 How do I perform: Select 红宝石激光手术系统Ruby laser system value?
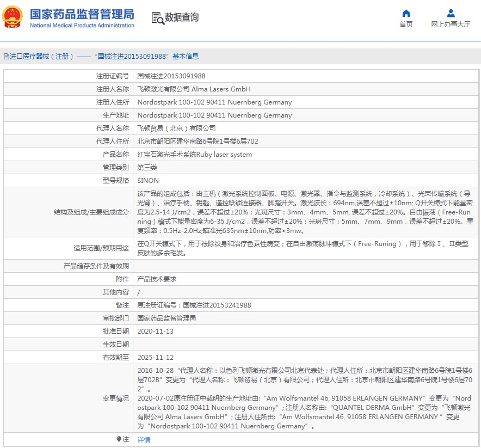(194, 155)
